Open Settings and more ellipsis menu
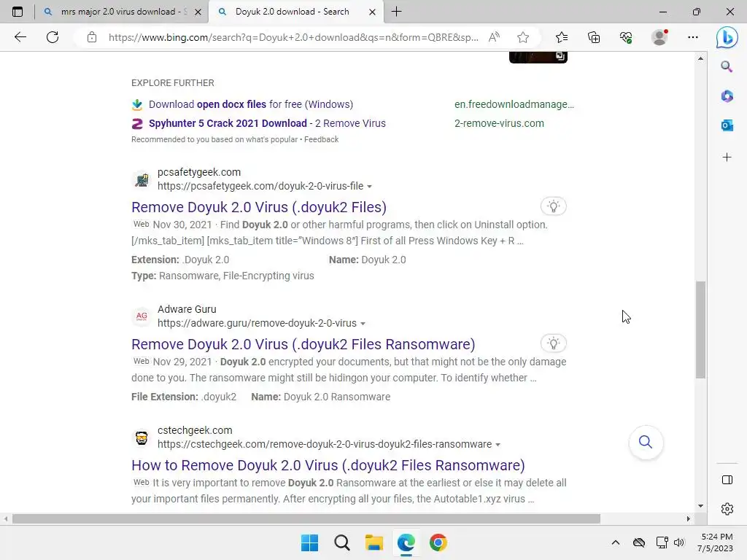 pyautogui.click(x=693, y=37)
